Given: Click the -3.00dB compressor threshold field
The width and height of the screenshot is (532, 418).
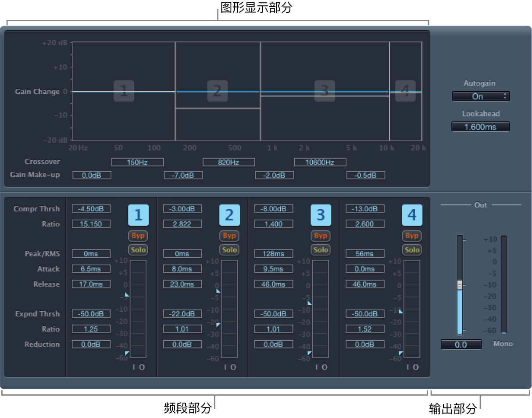Looking at the screenshot, I should click(x=182, y=209).
